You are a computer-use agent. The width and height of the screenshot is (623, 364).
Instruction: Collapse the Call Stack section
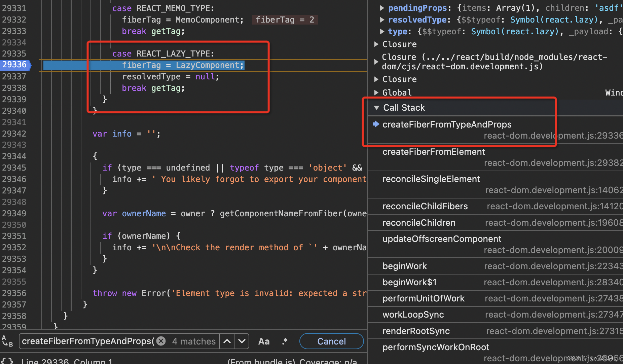[x=376, y=108]
